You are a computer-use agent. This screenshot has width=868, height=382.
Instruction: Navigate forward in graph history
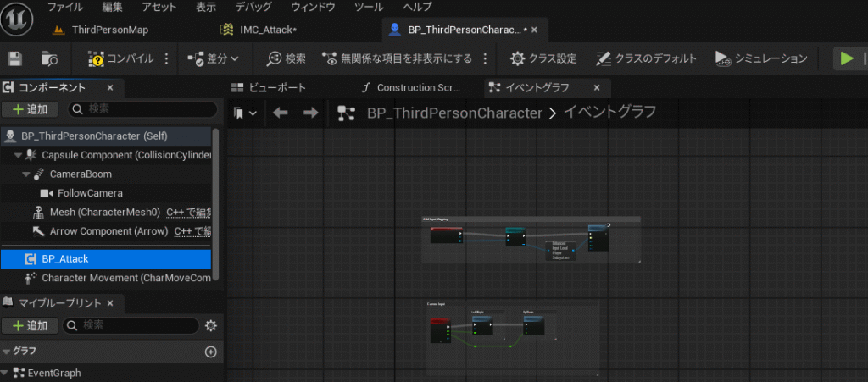(311, 113)
